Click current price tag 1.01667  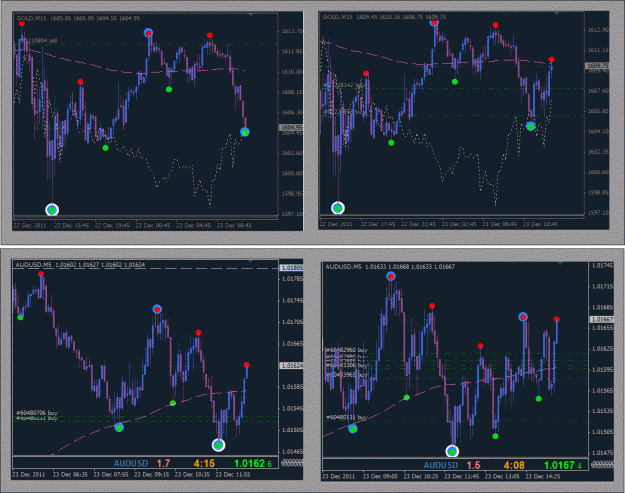point(601,320)
